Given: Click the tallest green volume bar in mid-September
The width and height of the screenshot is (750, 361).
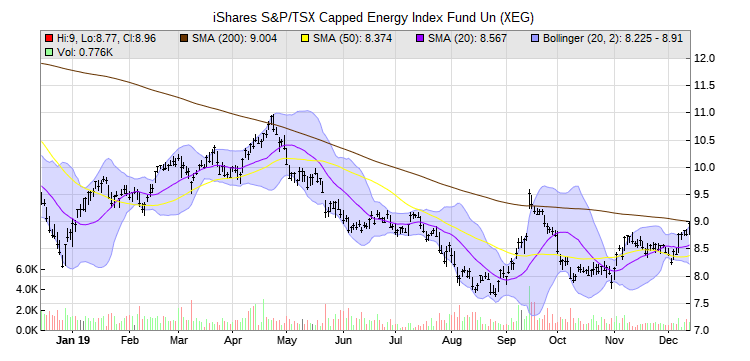Looking at the screenshot, I should [x=529, y=308].
